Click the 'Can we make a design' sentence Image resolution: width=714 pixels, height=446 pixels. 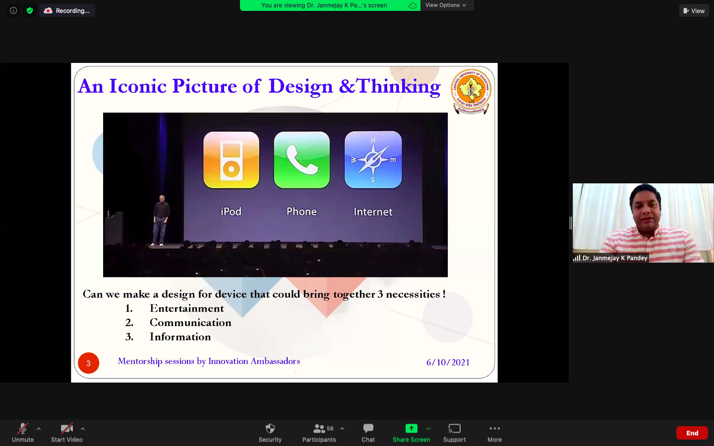264,294
